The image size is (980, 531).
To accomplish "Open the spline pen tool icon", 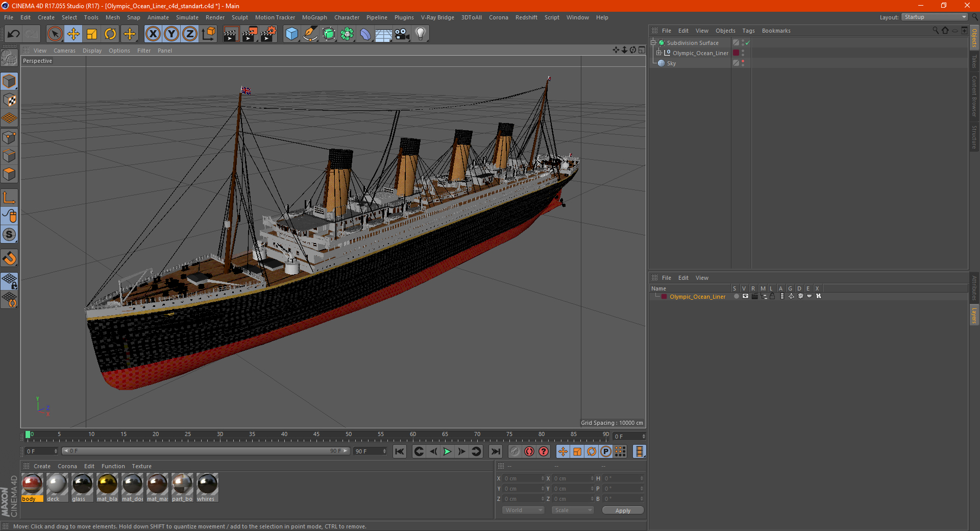I will 310,34.
